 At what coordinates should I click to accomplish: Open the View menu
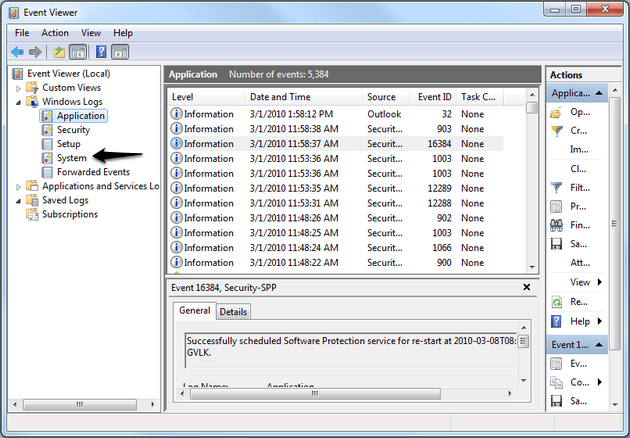point(91,33)
